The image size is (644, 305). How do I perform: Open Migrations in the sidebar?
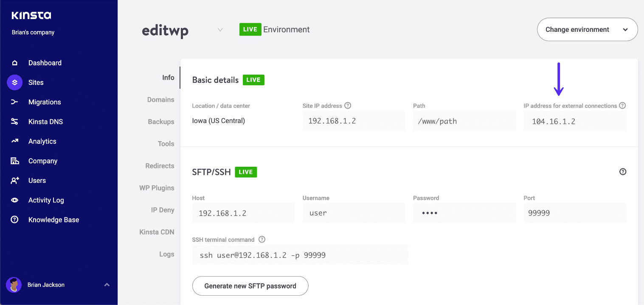pos(45,102)
